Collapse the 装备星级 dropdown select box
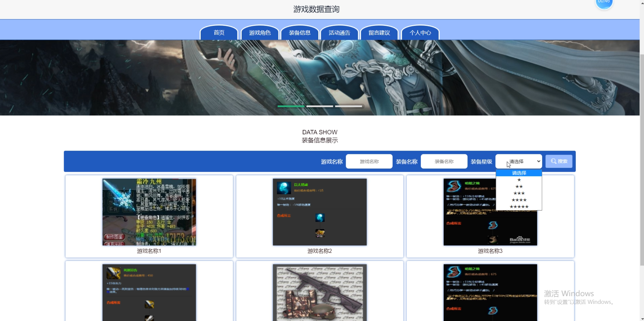 coord(519,161)
